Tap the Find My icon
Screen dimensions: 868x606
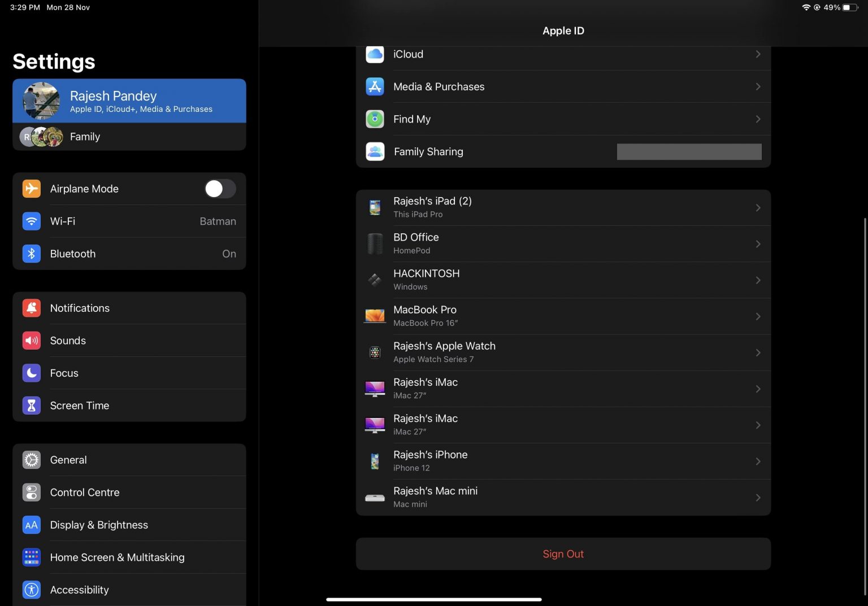pos(375,119)
